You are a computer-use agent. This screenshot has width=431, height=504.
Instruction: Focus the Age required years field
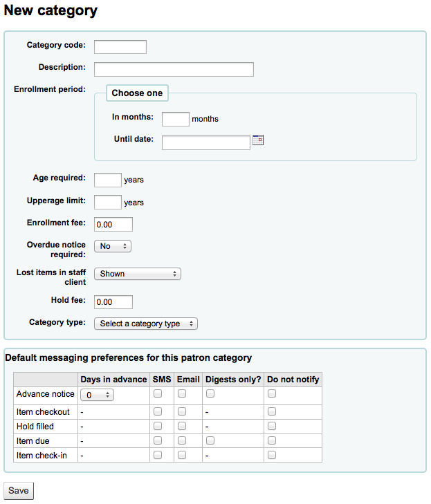(x=108, y=180)
